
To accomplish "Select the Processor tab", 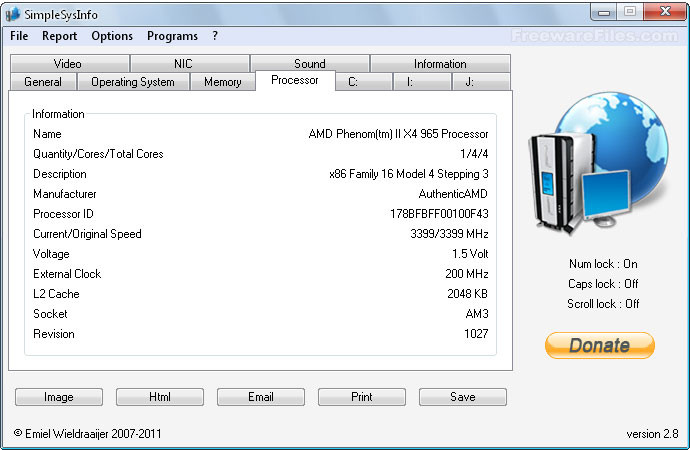I will point(295,80).
